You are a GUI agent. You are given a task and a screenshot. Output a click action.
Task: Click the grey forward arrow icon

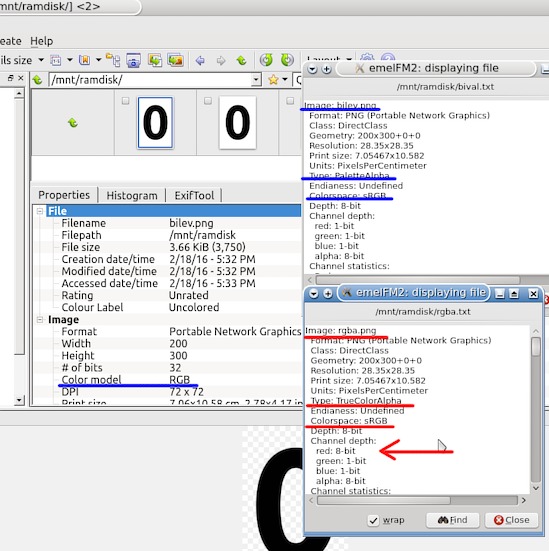[x=221, y=60]
